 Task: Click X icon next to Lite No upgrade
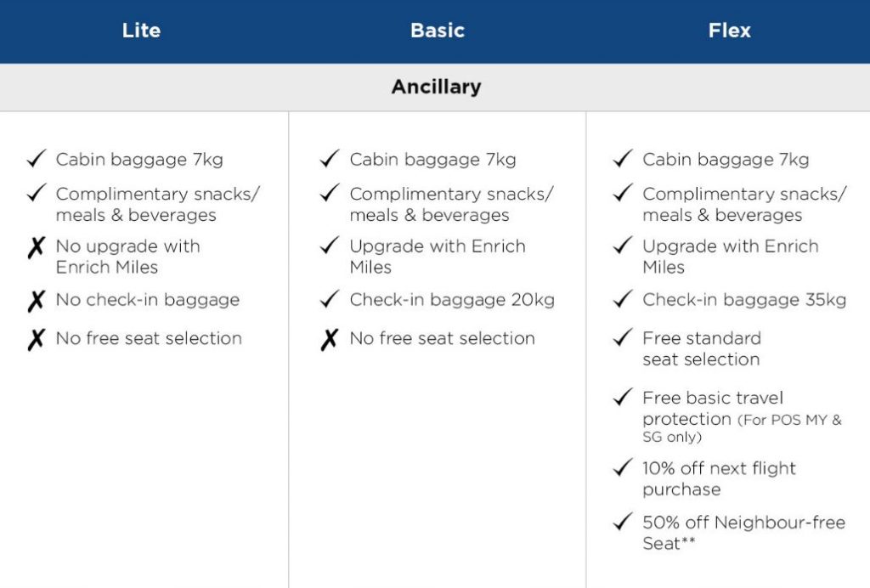(x=36, y=249)
